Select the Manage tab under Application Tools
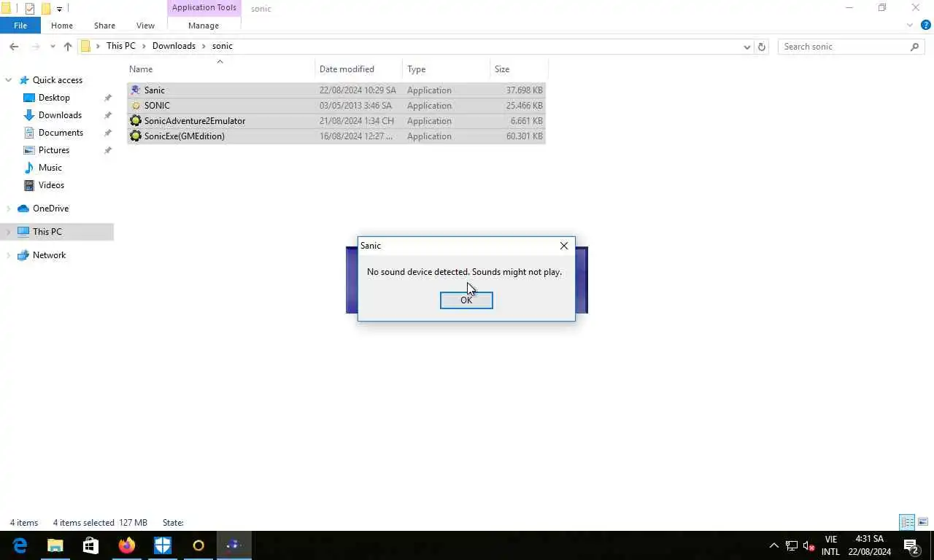934x560 pixels. coord(204,26)
